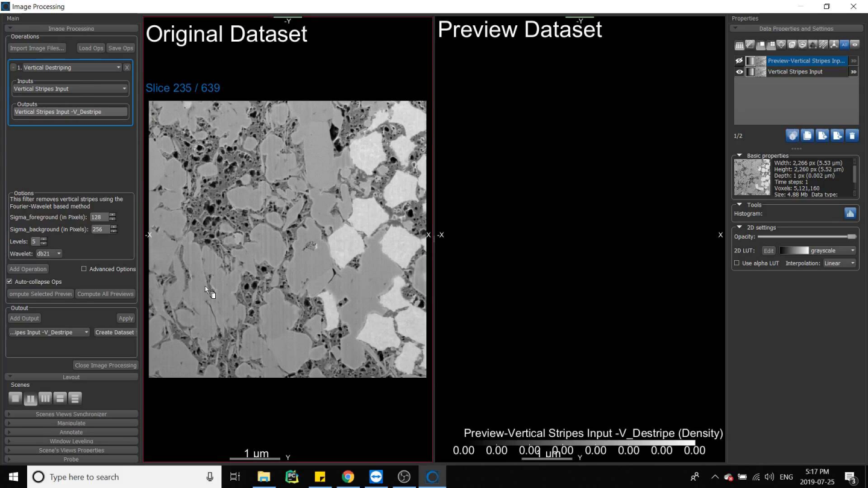The width and height of the screenshot is (868, 488).
Task: Select the single scene layout icon
Action: coord(15,398)
